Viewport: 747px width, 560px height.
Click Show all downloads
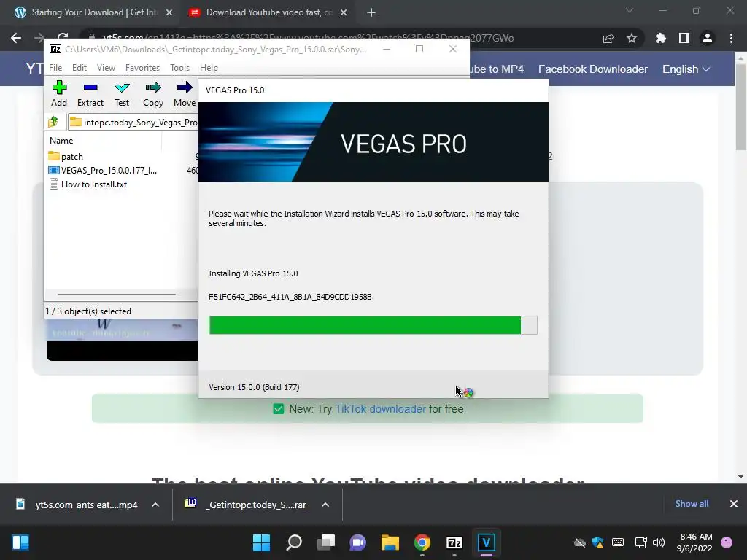click(x=692, y=504)
